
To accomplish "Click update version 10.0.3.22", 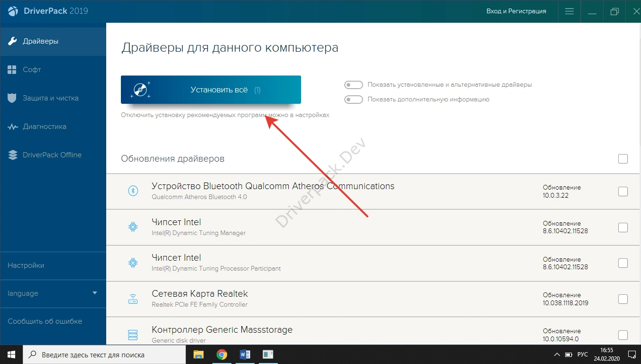I will 555,195.
